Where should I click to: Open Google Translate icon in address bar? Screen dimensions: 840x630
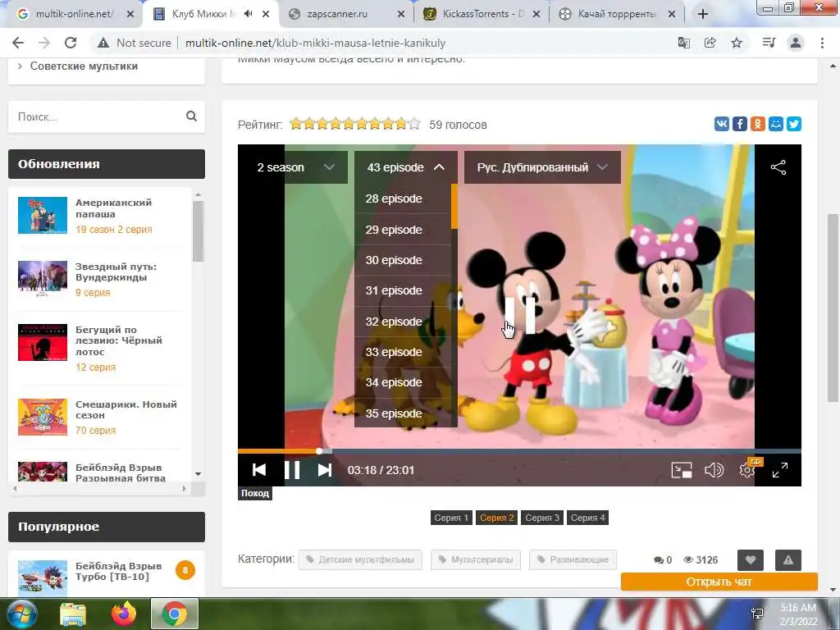point(683,43)
